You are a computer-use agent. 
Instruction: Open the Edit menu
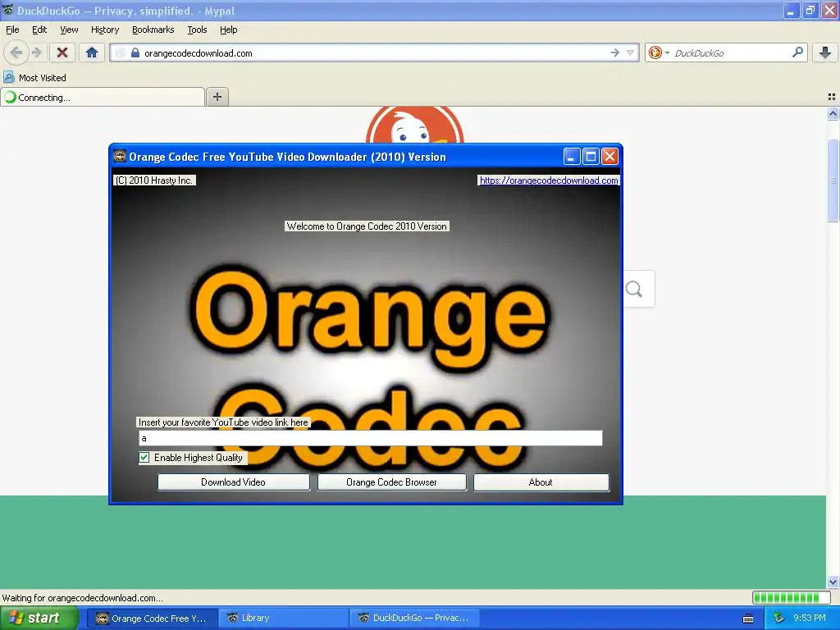39,30
